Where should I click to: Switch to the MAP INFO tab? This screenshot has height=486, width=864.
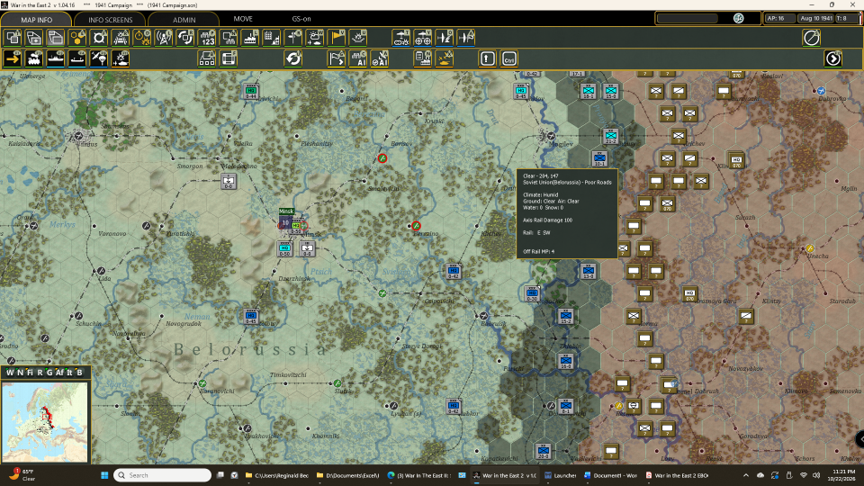click(36, 19)
